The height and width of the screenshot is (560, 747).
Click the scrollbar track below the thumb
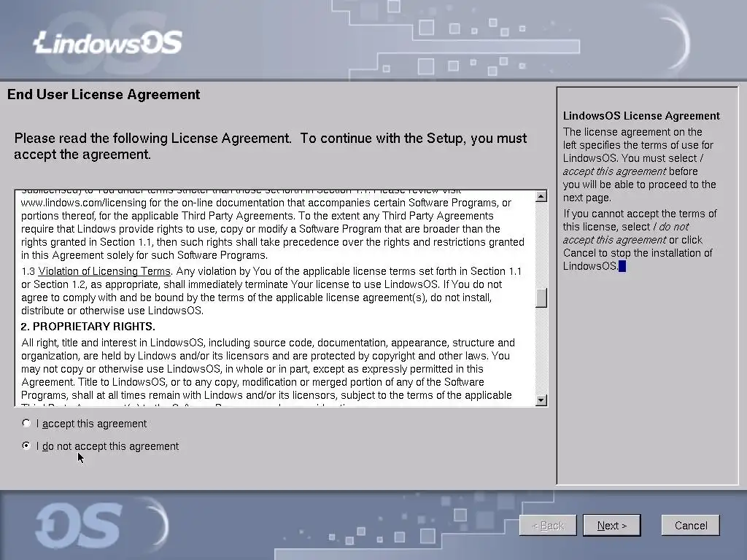pyautogui.click(x=541, y=351)
